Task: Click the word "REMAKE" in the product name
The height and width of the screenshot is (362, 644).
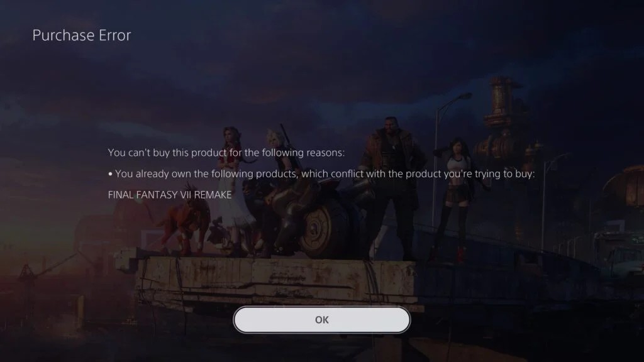Action: click(x=213, y=195)
